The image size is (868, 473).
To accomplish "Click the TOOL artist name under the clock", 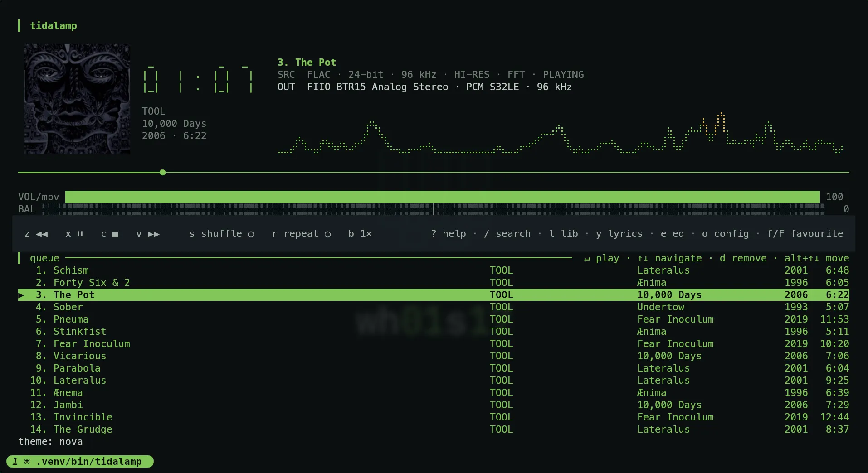I will (154, 111).
